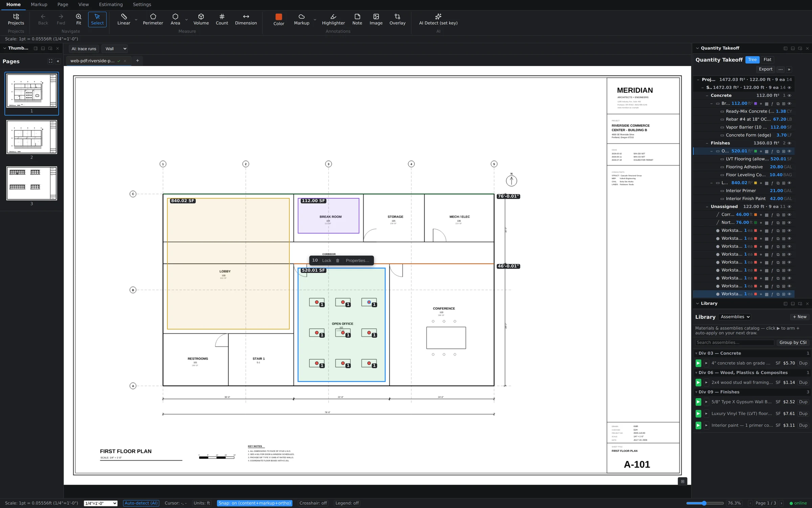Click purple color swatch on Br... row
Screen dimensions: 812x508
755,104
